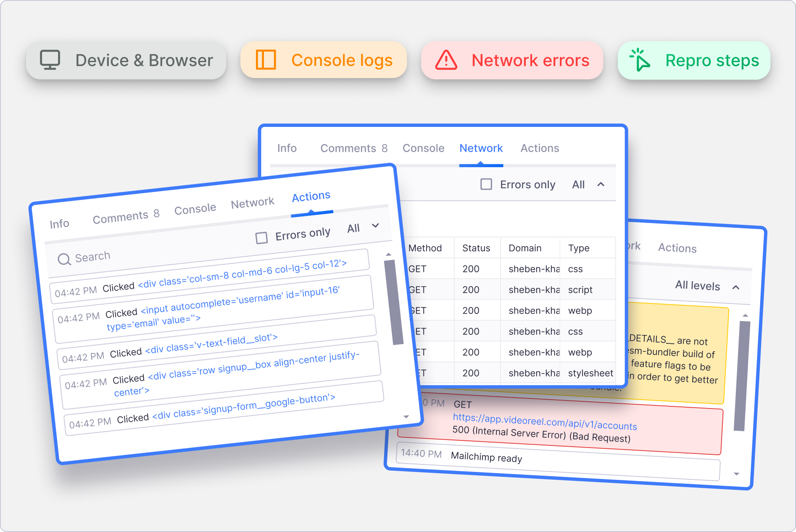This screenshot has width=796, height=532.
Task: Enable Errors only checkbox in Network panel
Action: [486, 184]
